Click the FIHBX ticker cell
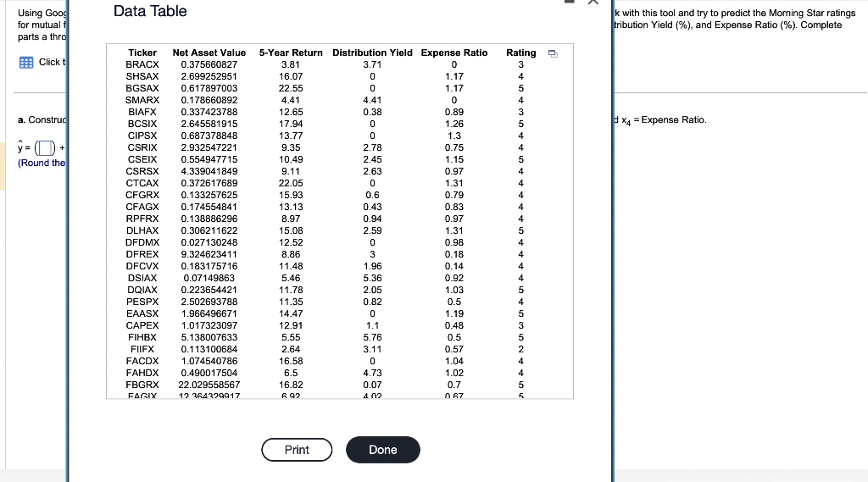 pyautogui.click(x=142, y=337)
